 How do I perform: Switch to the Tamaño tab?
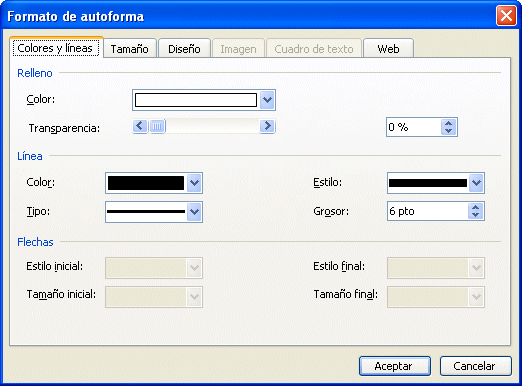(130, 49)
